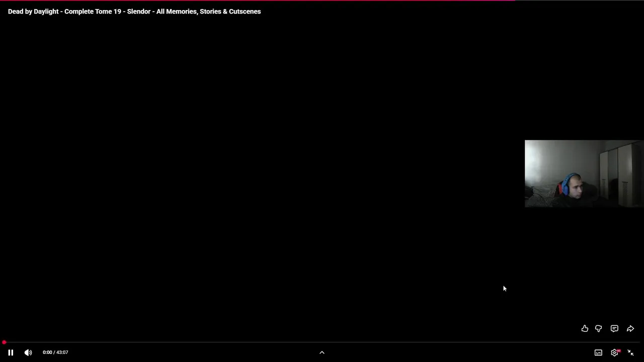644x362 pixels.
Task: Open the comments panel icon
Action: [614, 328]
